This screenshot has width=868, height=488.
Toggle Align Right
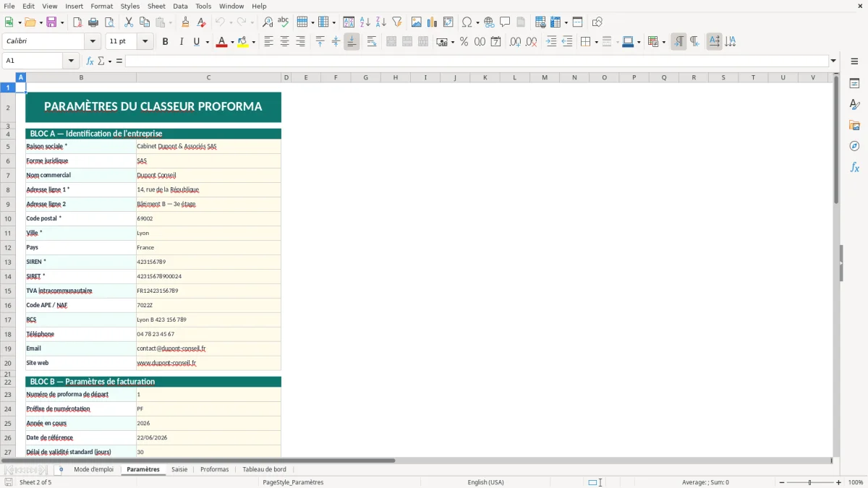tap(301, 42)
